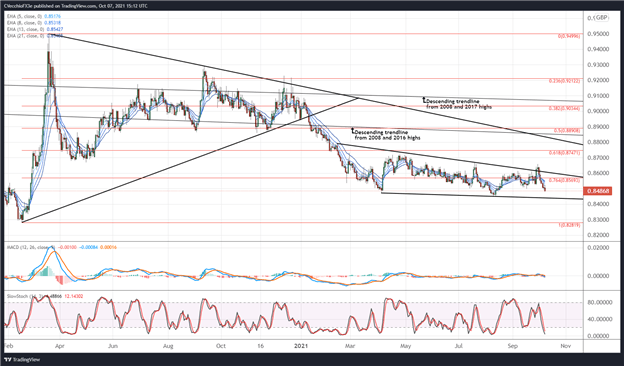Open the GBP currency selector
The image size is (624, 366).
601,18
